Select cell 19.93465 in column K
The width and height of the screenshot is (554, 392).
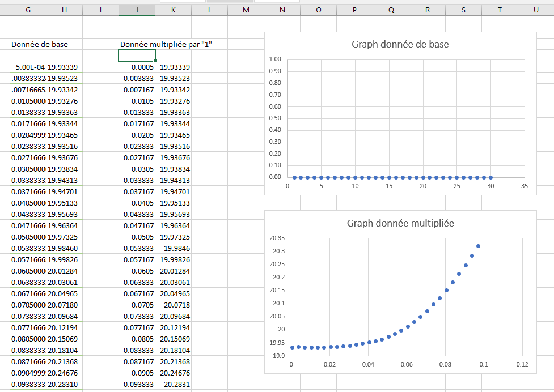[x=174, y=135]
